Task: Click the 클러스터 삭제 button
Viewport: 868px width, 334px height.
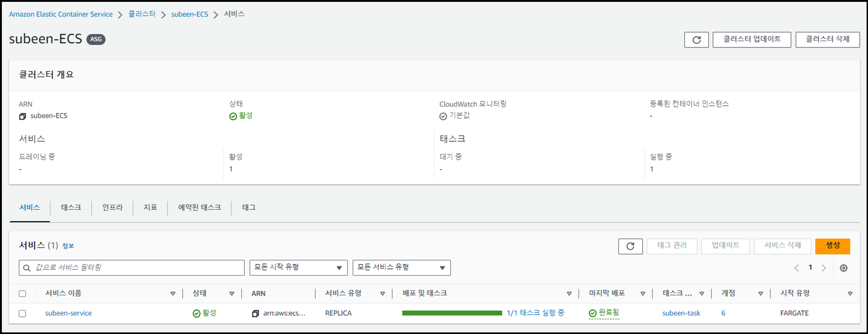Action: [x=827, y=39]
